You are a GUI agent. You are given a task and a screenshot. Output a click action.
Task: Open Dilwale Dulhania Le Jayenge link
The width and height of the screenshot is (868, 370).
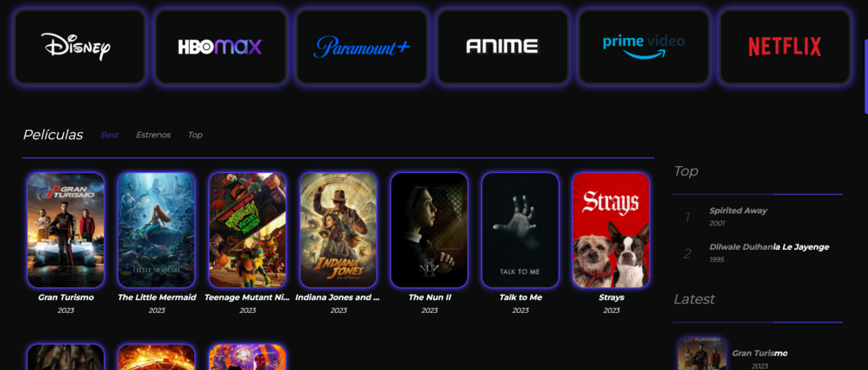(769, 247)
